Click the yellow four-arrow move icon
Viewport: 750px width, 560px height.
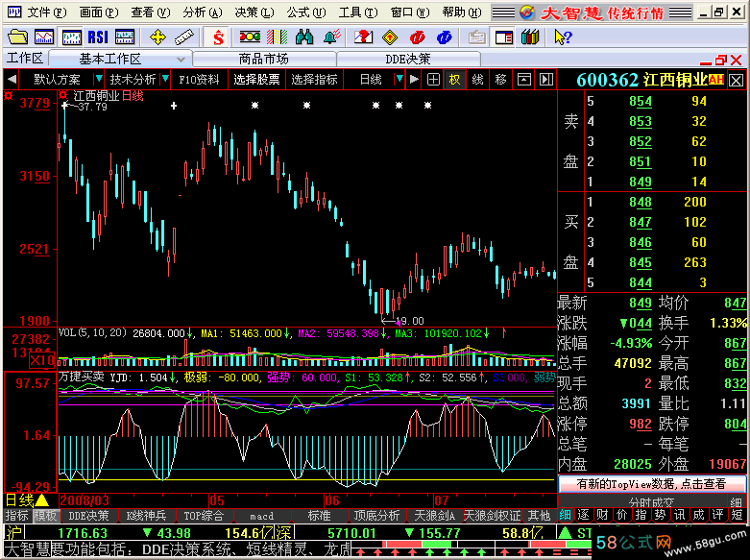click(x=157, y=37)
